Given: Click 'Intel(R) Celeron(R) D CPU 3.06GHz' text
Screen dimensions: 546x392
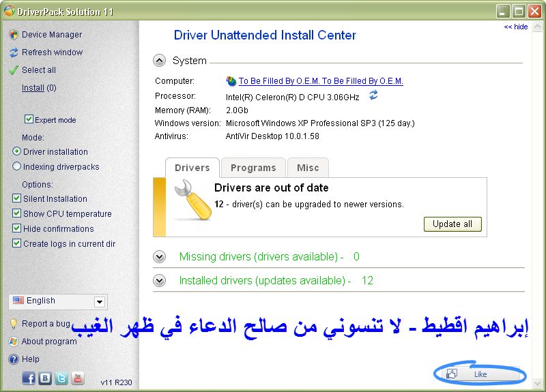Looking at the screenshot, I should click(x=293, y=97).
